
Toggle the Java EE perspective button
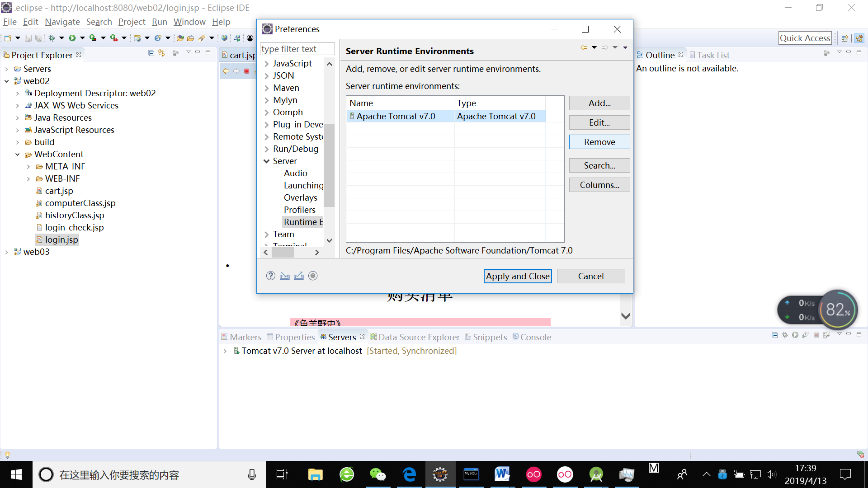tap(859, 38)
